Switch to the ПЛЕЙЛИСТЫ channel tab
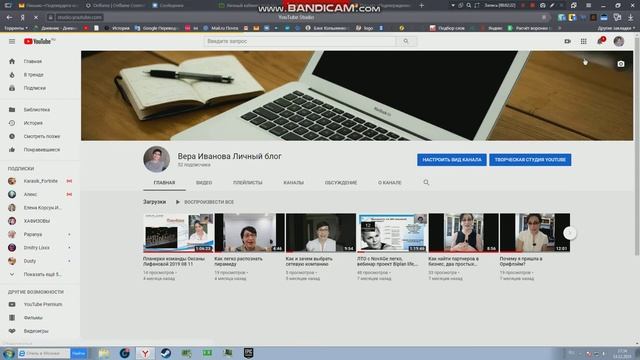Screen dimensions: 640x360 click(x=247, y=182)
